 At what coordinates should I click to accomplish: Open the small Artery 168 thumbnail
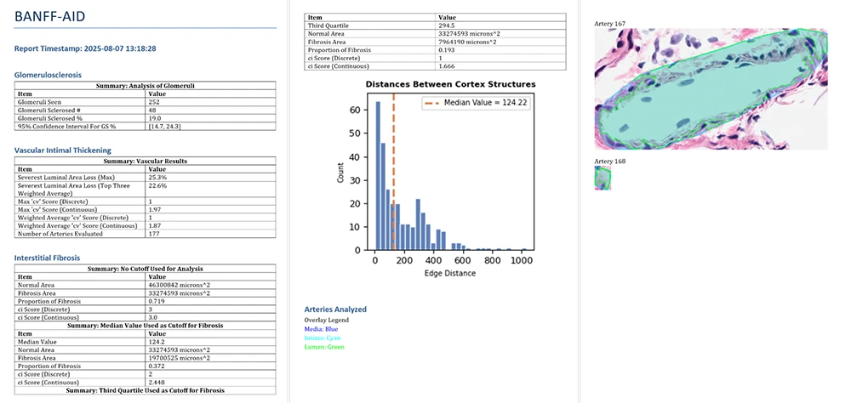pyautogui.click(x=602, y=178)
